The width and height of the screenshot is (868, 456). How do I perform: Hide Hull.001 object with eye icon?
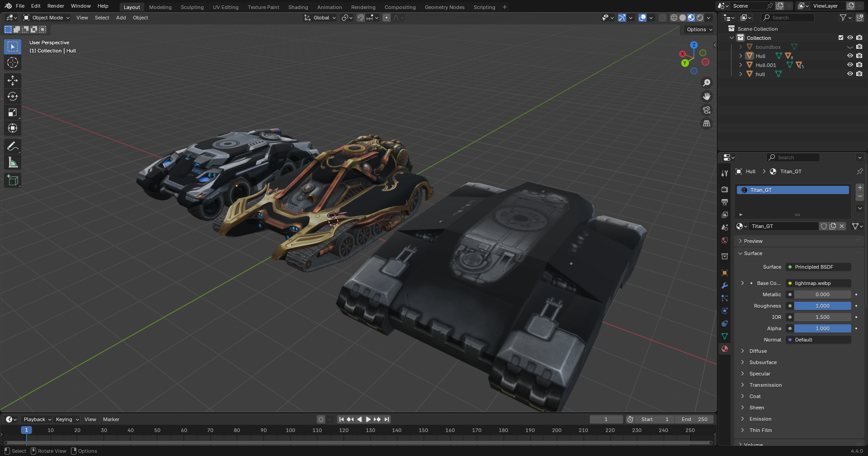pyautogui.click(x=850, y=65)
